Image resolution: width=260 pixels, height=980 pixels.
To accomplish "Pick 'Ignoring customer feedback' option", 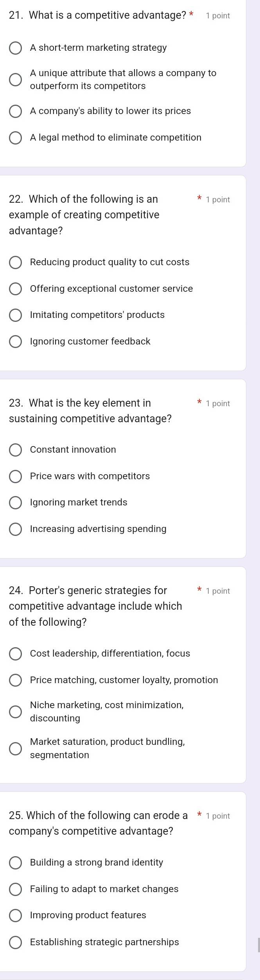I will [x=16, y=342].
